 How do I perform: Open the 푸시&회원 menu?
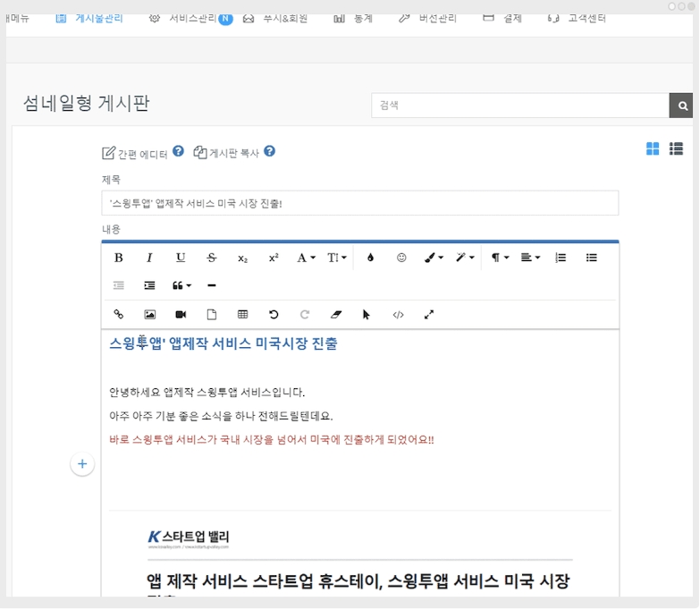(275, 18)
